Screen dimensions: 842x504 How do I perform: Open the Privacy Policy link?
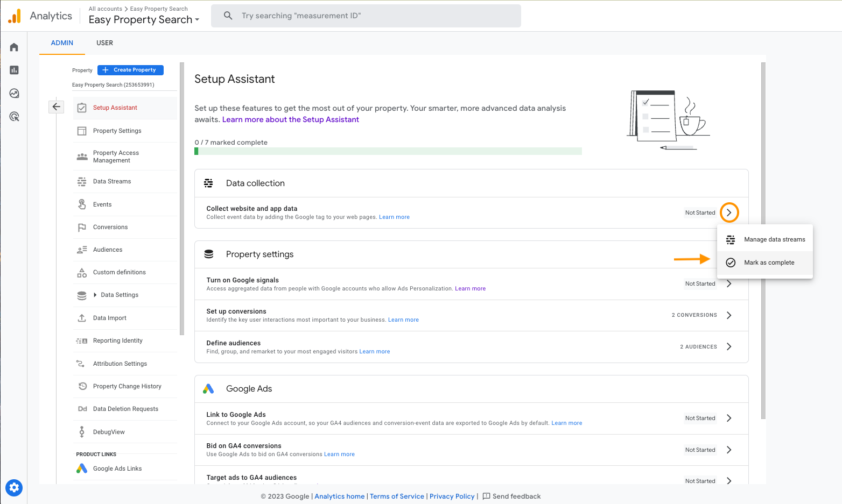[x=452, y=496]
